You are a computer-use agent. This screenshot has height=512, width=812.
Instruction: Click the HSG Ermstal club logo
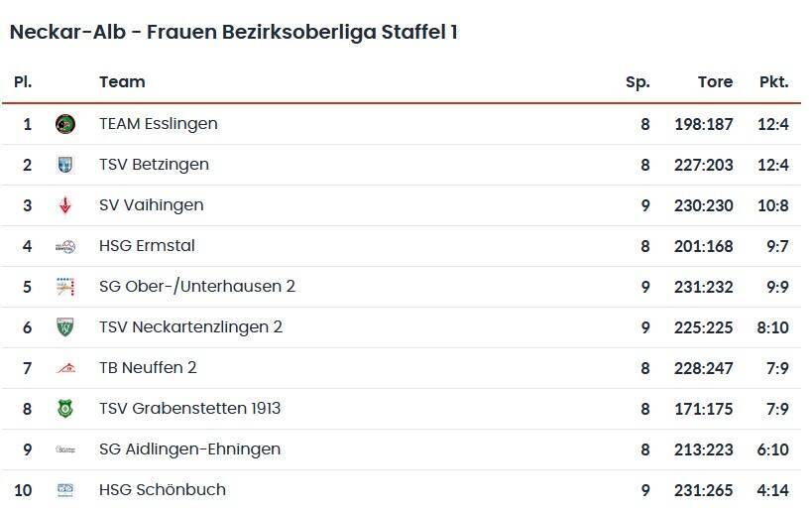(x=65, y=246)
